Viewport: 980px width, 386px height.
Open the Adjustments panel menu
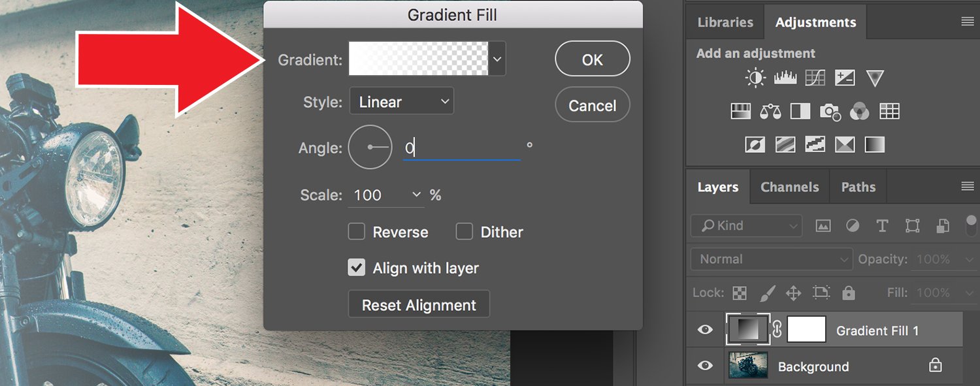click(968, 22)
